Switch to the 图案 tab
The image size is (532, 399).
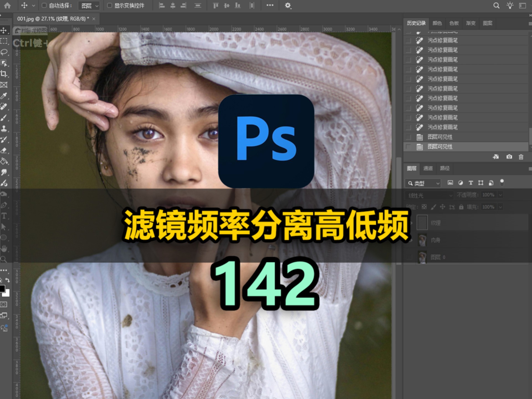click(488, 23)
